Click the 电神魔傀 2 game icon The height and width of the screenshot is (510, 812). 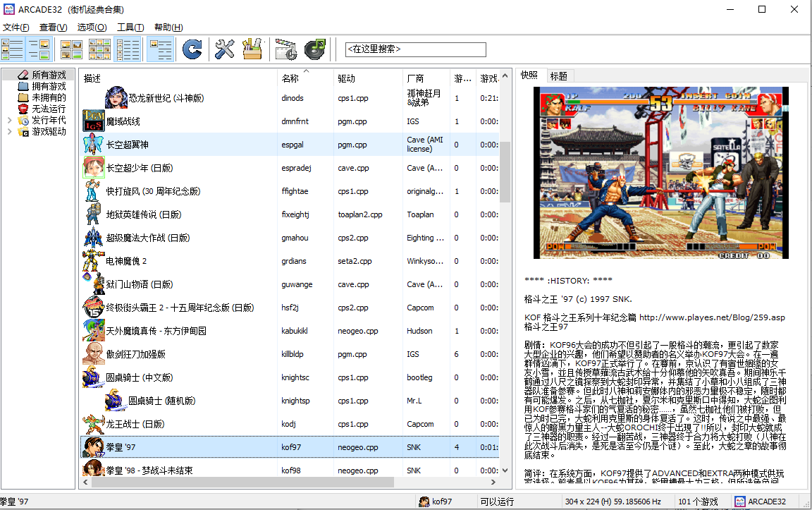pos(94,261)
